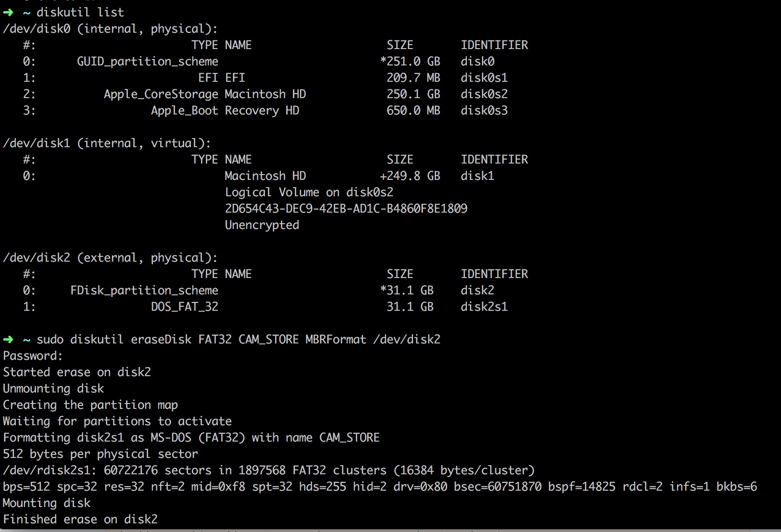This screenshot has height=532, width=781.
Task: Click the Unencrypted status text
Action: tap(262, 225)
